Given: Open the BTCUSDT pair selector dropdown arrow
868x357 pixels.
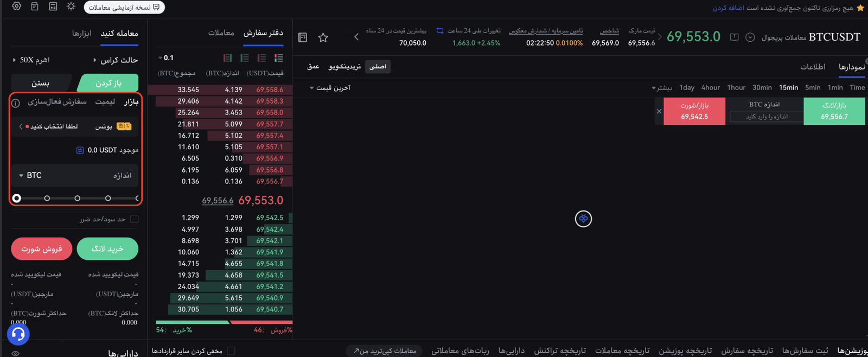Looking at the screenshot, I should point(750,37).
